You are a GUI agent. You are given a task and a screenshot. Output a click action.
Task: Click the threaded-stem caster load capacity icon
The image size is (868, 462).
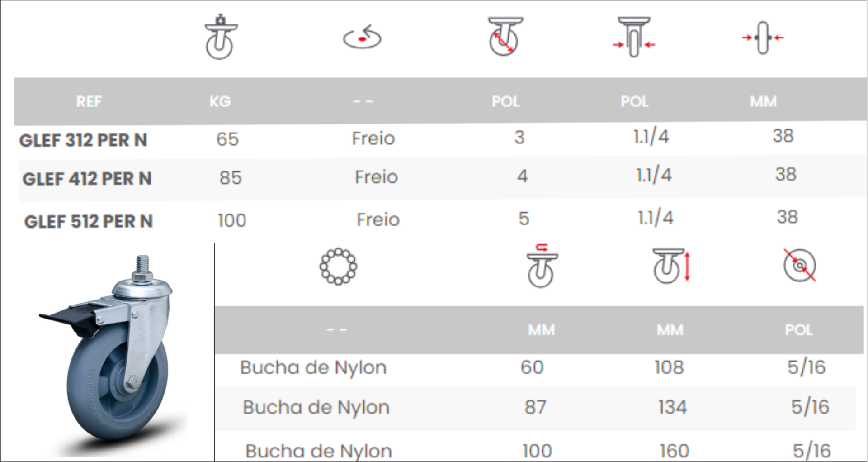(221, 37)
